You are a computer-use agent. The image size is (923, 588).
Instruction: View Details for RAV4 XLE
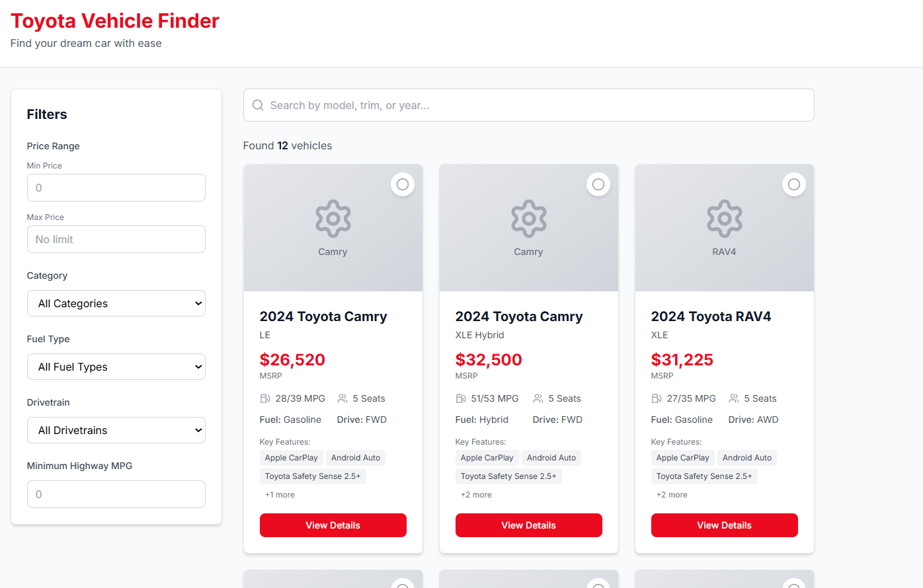point(725,525)
